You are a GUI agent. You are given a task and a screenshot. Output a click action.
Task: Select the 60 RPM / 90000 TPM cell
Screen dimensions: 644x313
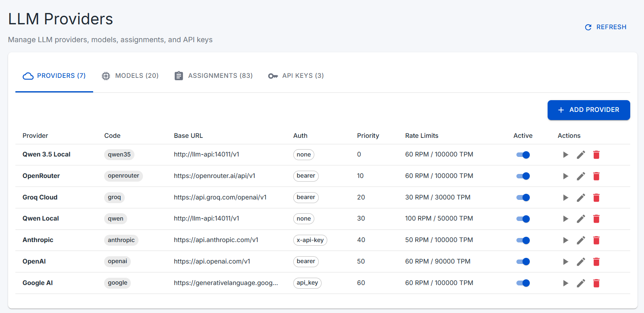pos(438,262)
